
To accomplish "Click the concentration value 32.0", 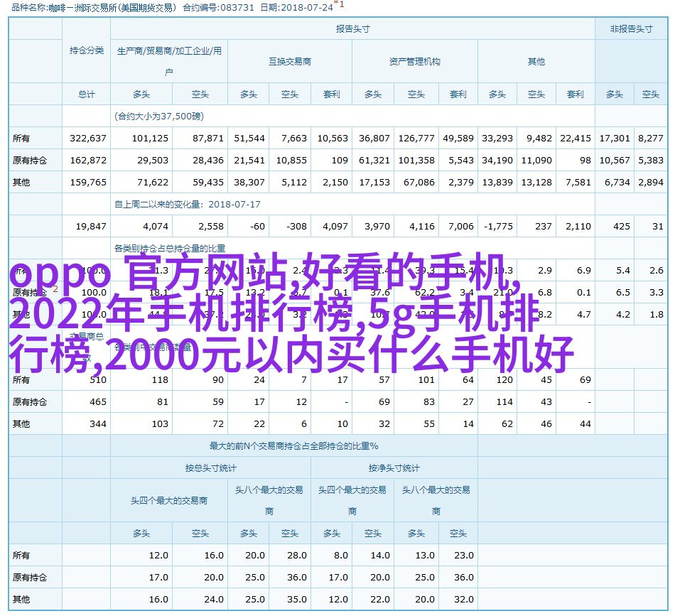I will 464,599.
